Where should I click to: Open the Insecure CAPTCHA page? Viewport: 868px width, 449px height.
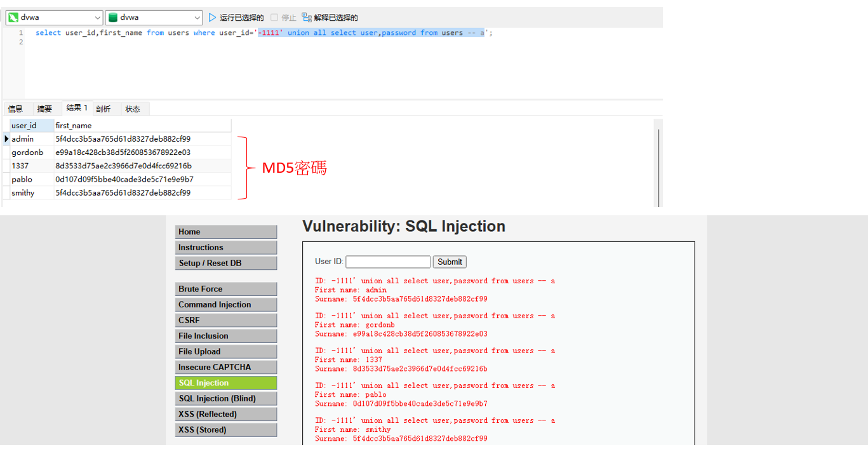click(226, 367)
